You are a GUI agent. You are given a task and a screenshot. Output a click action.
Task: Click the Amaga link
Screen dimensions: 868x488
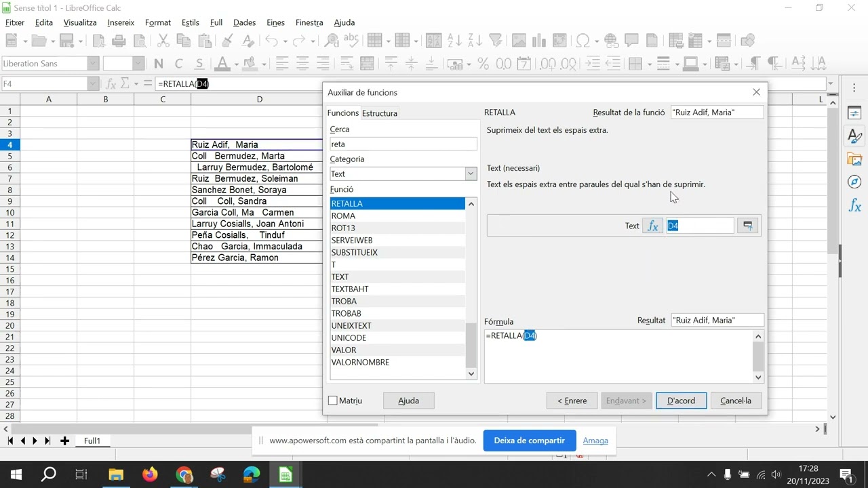(x=595, y=441)
